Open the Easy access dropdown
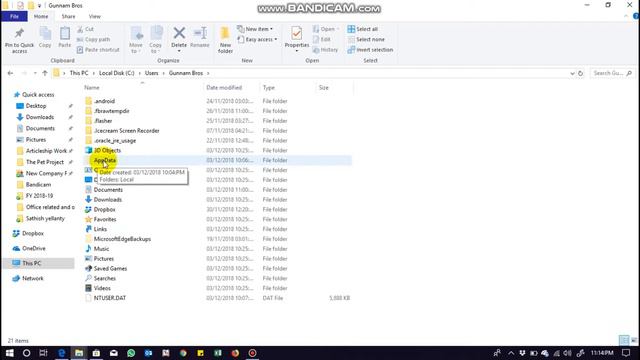 tap(257, 39)
